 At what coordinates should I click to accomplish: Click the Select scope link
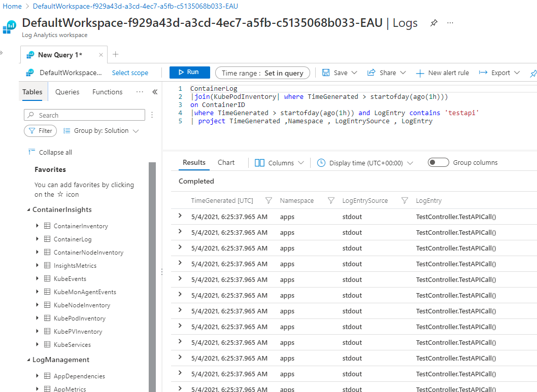(x=130, y=73)
